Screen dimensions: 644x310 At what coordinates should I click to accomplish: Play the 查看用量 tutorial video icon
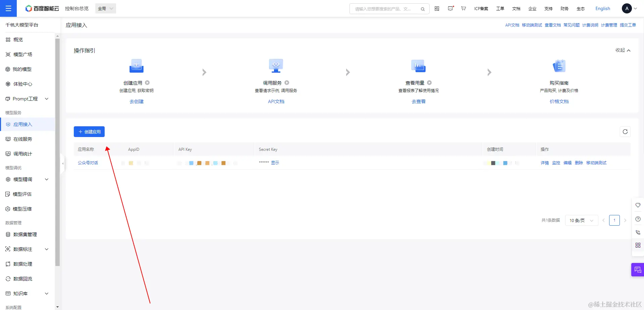pos(429,83)
